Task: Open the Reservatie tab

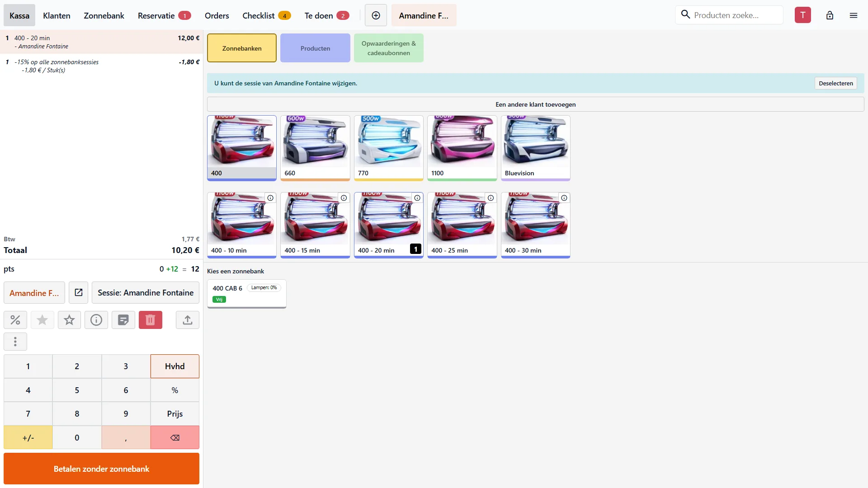Action: pyautogui.click(x=164, y=15)
